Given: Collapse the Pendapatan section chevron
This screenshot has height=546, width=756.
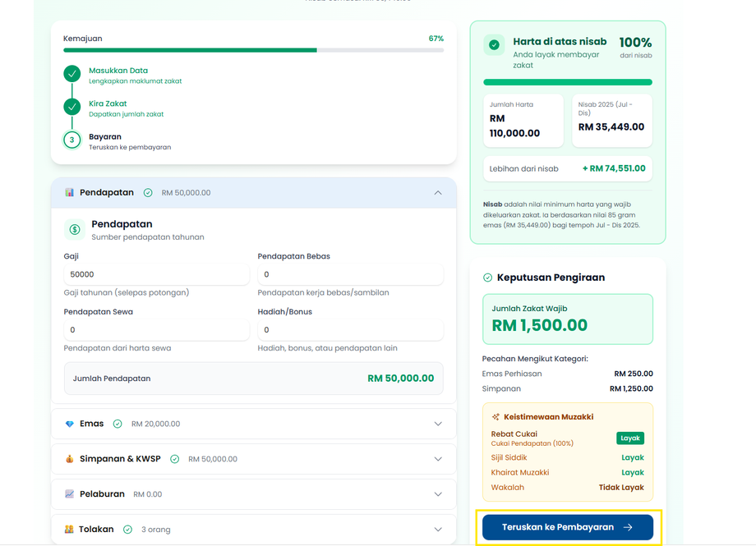Looking at the screenshot, I should [438, 193].
